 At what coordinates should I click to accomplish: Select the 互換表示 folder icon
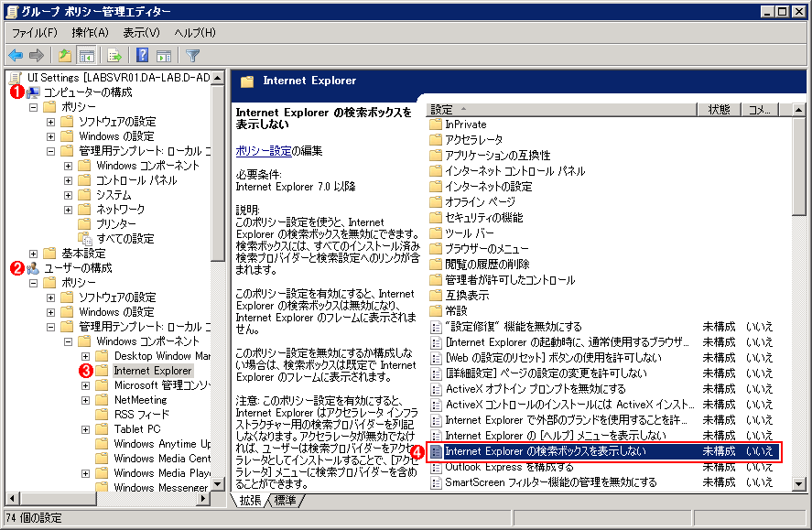[x=436, y=295]
